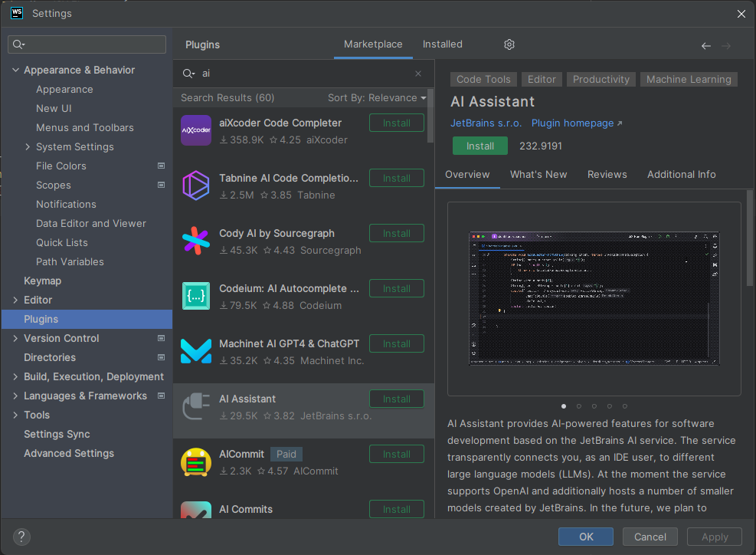Open the What's New tab
Image resolution: width=756 pixels, height=555 pixels.
point(538,174)
